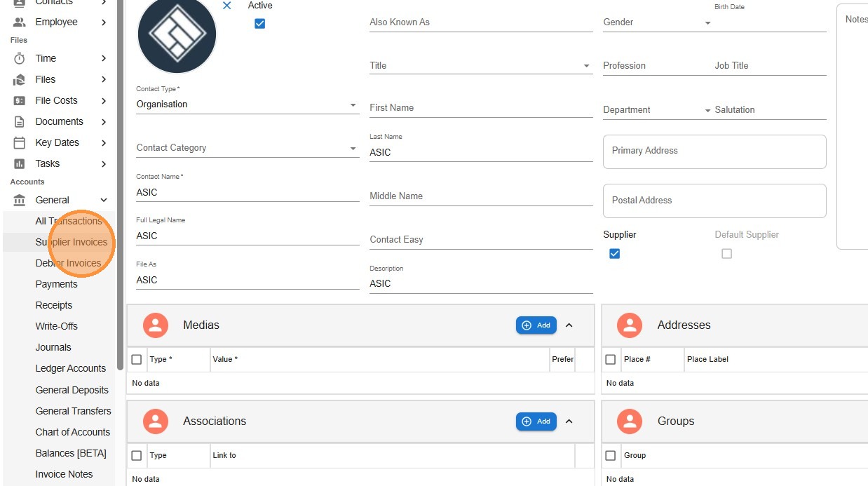The height and width of the screenshot is (486, 868).
Task: Click Add button in Associations panel
Action: [536, 421]
